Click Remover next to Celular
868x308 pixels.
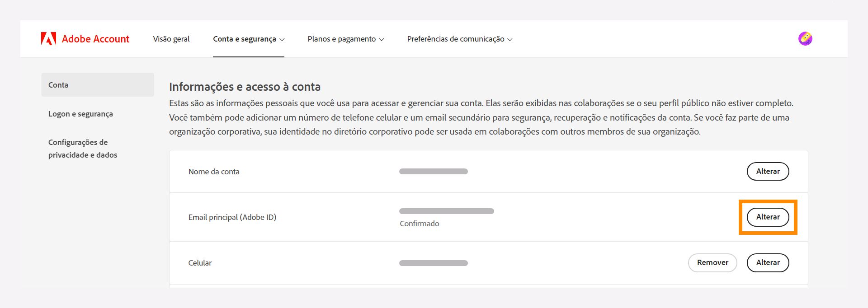712,262
